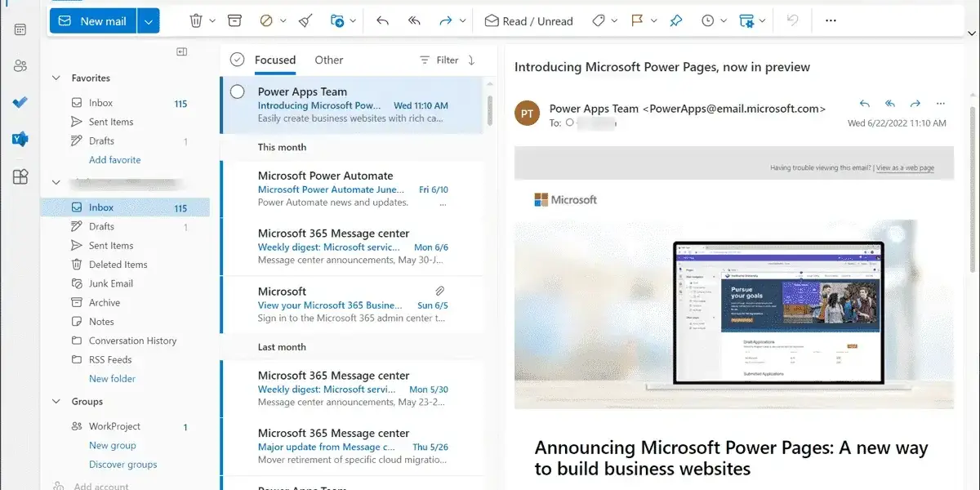Expand the Forward dropdown arrow in the toolbar
The image size is (980, 490).
[x=463, y=21]
